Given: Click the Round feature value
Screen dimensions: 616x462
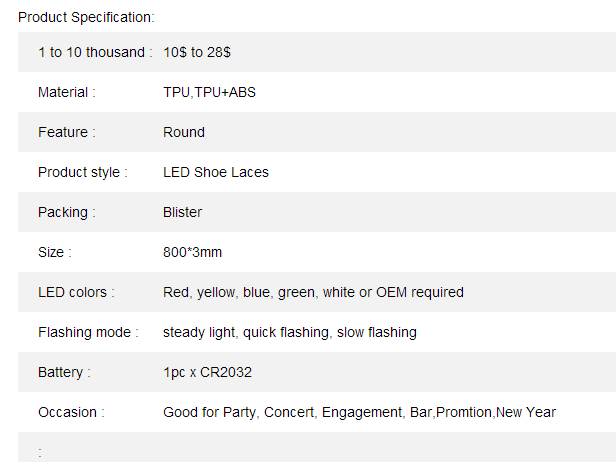Looking at the screenshot, I should 184,132.
